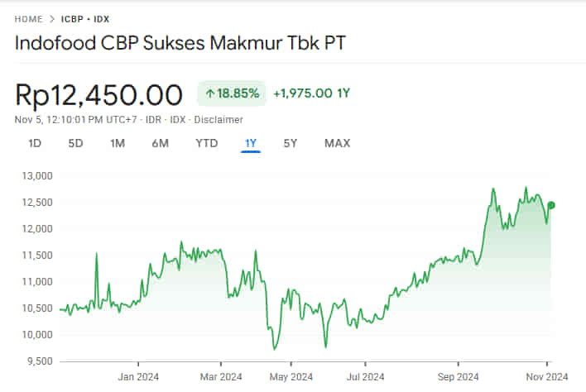The image size is (586, 392).
Task: Click the +1,975.00 1Y change text
Action: point(311,93)
